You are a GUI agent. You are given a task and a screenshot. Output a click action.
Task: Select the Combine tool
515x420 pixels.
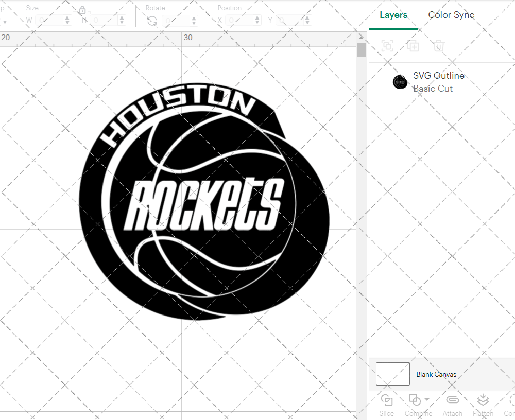tap(415, 404)
